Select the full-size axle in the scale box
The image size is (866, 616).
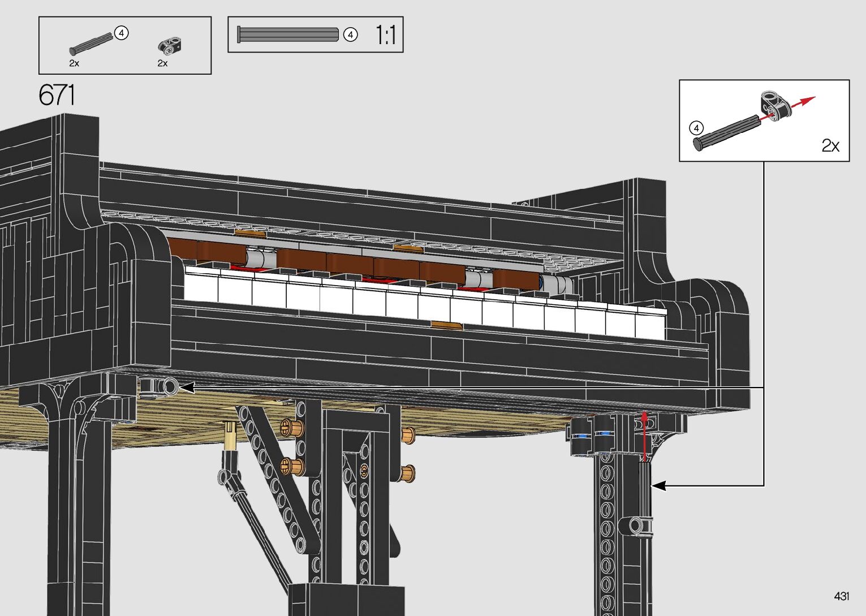[287, 35]
